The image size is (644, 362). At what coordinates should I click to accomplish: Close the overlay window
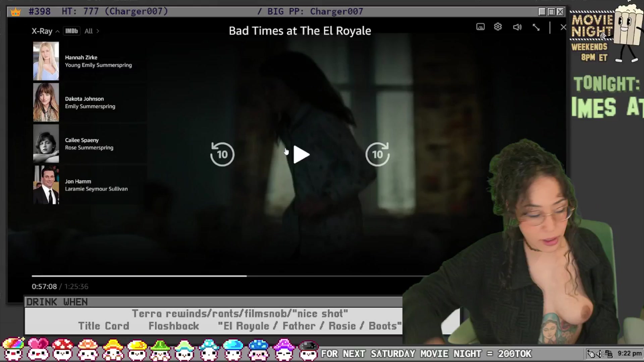pos(560,12)
